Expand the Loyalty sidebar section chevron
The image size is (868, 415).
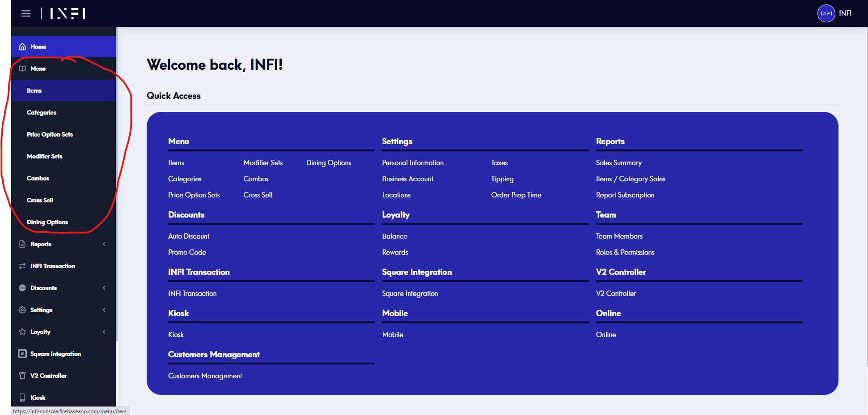tap(104, 332)
